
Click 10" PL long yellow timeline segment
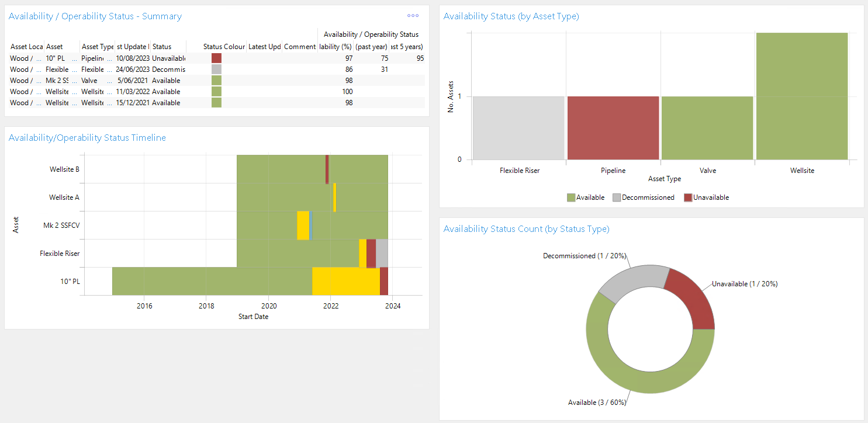click(x=346, y=282)
